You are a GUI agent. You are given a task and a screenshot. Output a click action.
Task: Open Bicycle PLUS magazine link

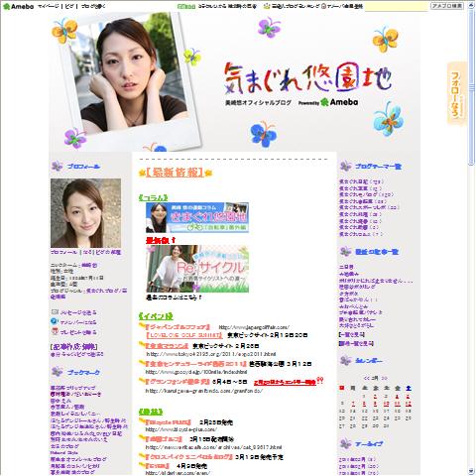coord(169,422)
